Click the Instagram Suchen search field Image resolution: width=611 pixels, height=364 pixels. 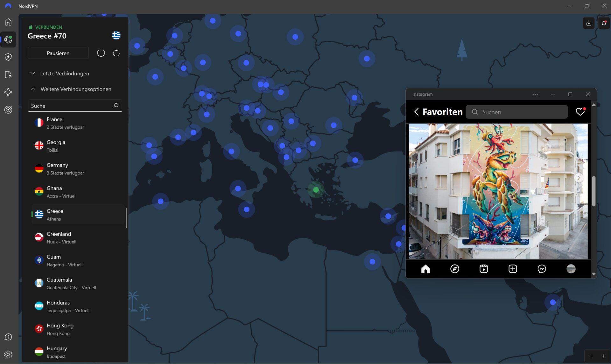click(517, 112)
